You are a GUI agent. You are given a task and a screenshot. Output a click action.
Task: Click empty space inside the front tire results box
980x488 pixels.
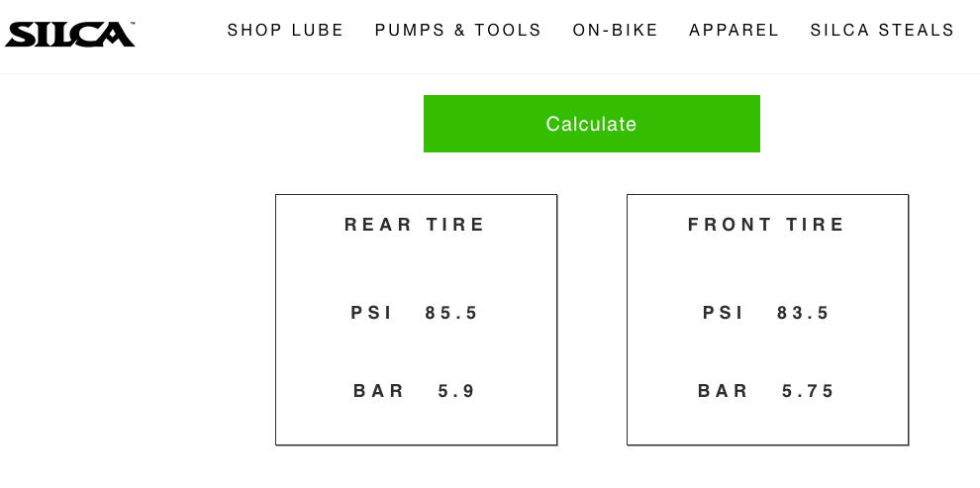click(x=767, y=267)
